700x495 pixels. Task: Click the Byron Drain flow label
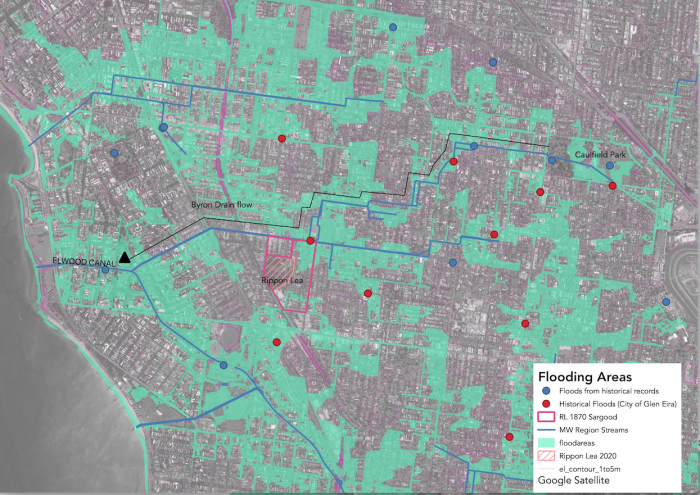[225, 205]
